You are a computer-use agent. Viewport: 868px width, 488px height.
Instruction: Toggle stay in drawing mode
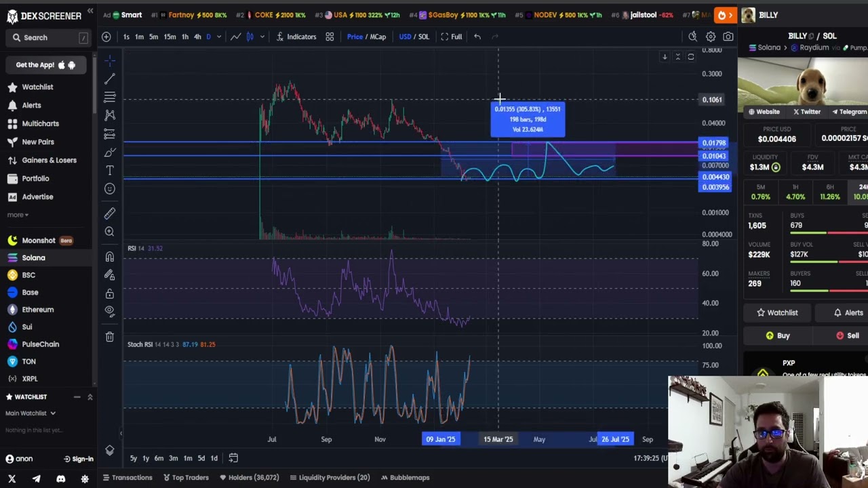pos(110,275)
